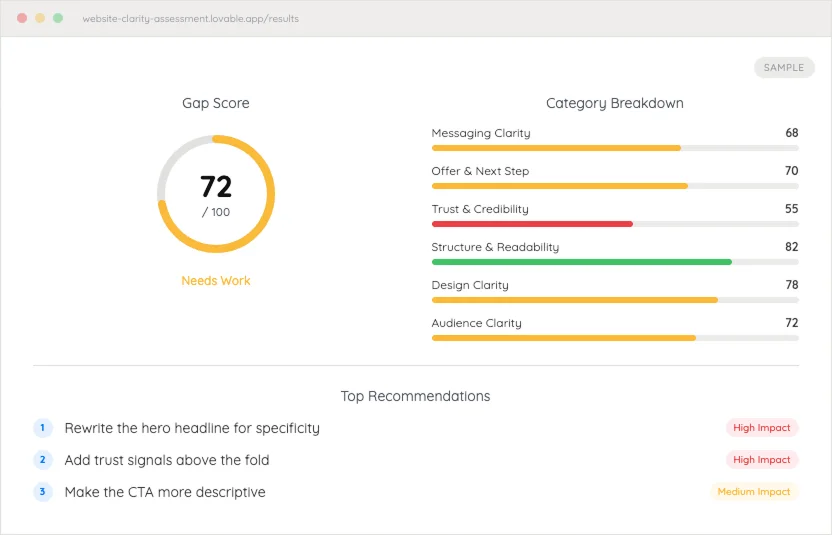This screenshot has height=535, width=832.
Task: Open 'Rewrite the hero headline for specificity'
Action: pyautogui.click(x=192, y=428)
